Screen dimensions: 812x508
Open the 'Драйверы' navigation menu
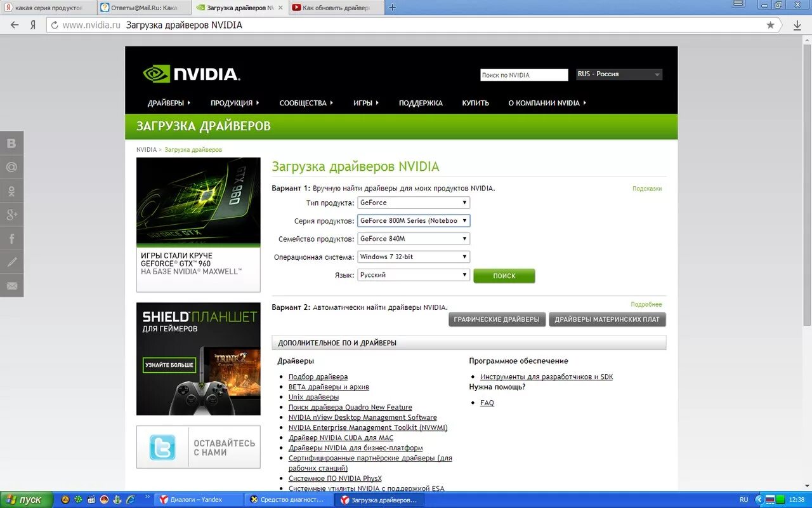click(x=169, y=103)
